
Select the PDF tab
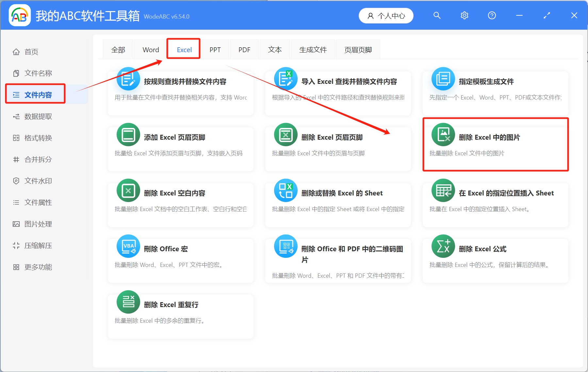tap(244, 49)
